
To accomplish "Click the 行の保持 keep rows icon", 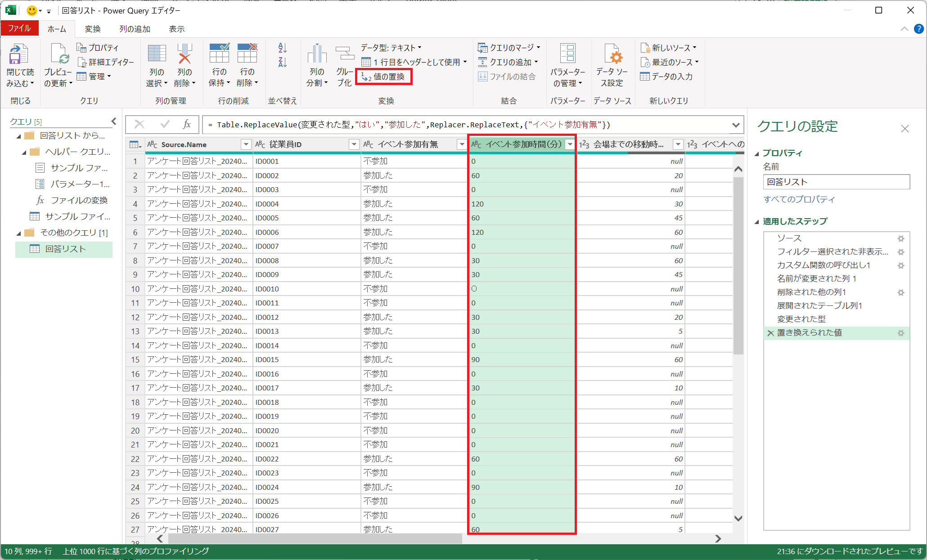I will (x=219, y=54).
